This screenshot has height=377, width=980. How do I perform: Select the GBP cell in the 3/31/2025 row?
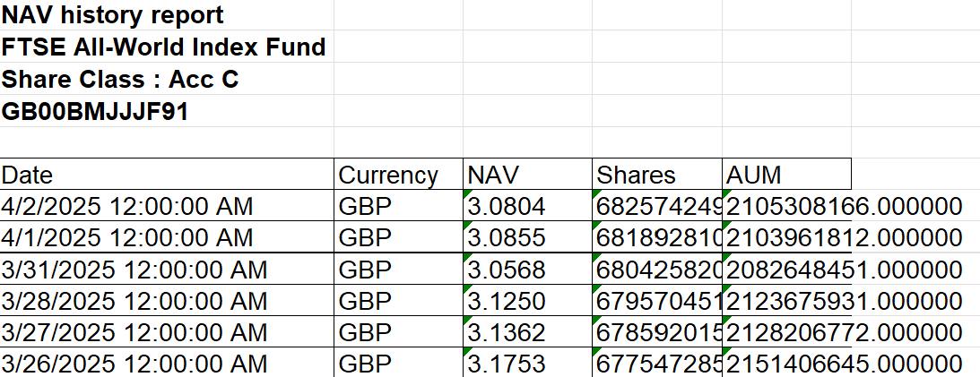(x=399, y=269)
